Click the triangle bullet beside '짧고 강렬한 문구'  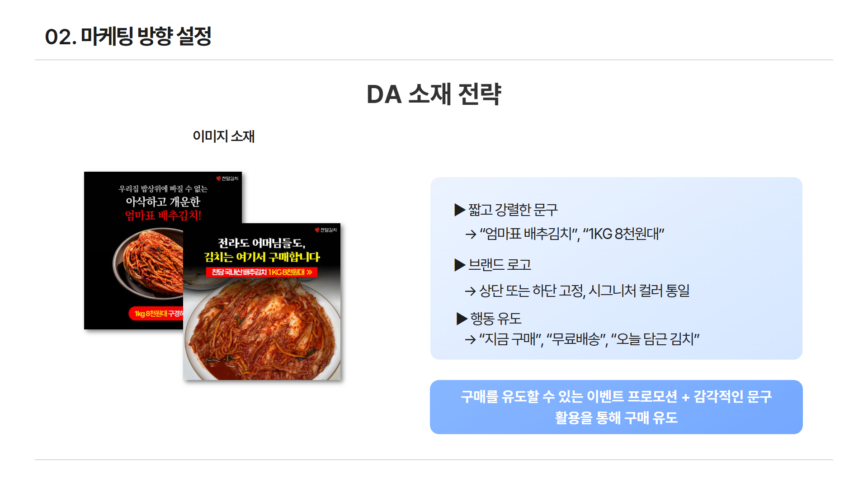point(460,210)
